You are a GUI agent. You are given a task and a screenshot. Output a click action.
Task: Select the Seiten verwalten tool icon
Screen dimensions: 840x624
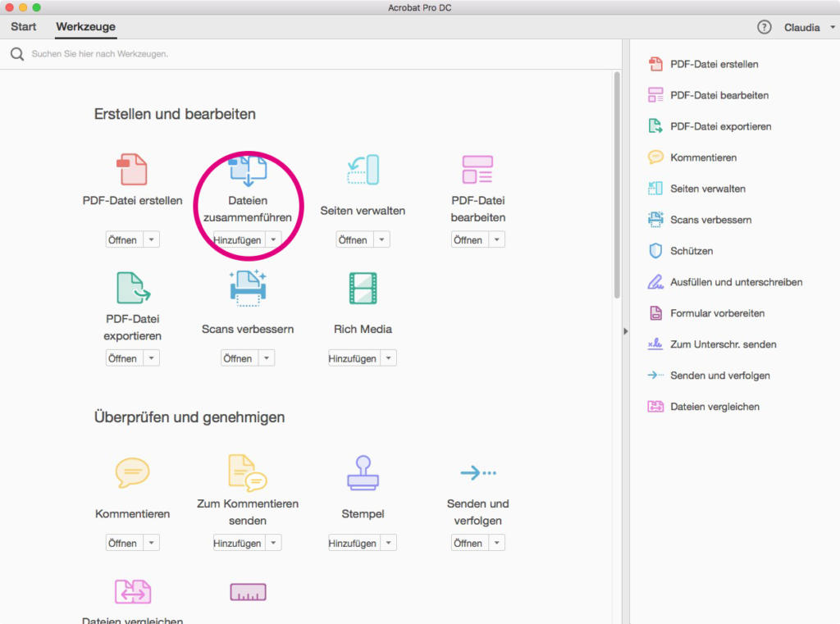point(362,170)
